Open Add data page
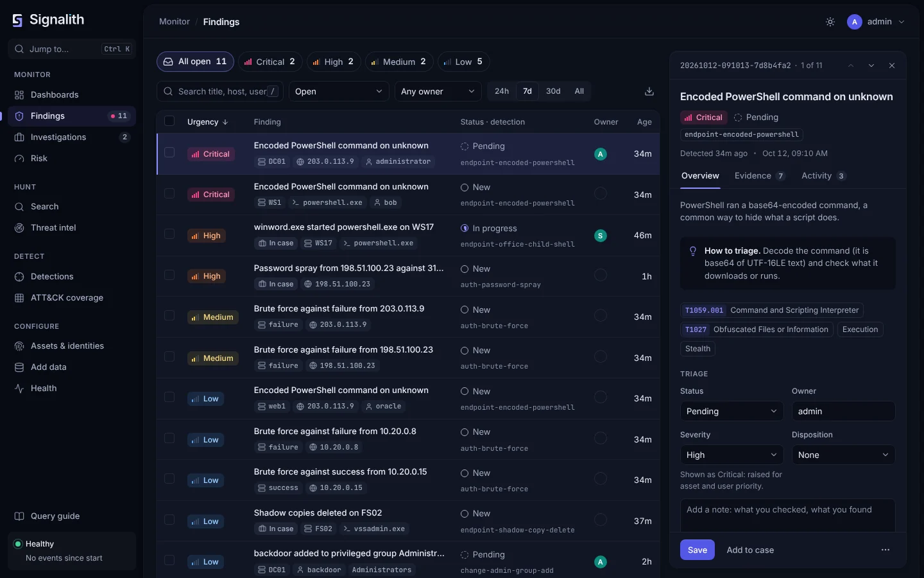The height and width of the screenshot is (578, 924). tap(72, 367)
